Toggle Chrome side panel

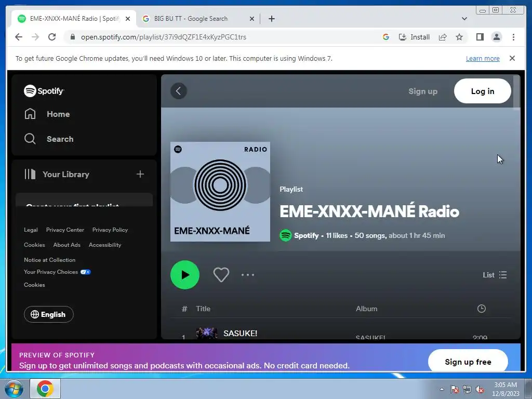pyautogui.click(x=480, y=37)
